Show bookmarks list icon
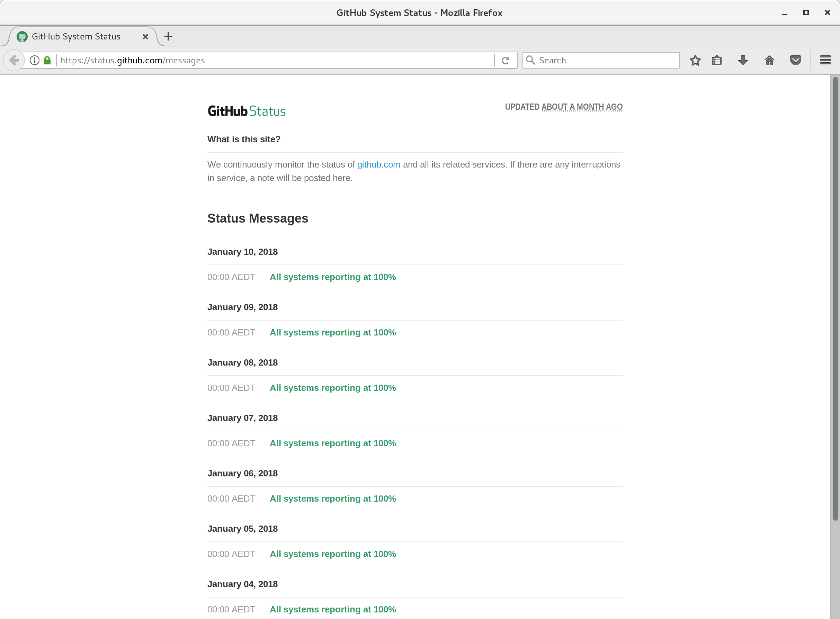Screen dimensions: 840x619 pyautogui.click(x=717, y=60)
